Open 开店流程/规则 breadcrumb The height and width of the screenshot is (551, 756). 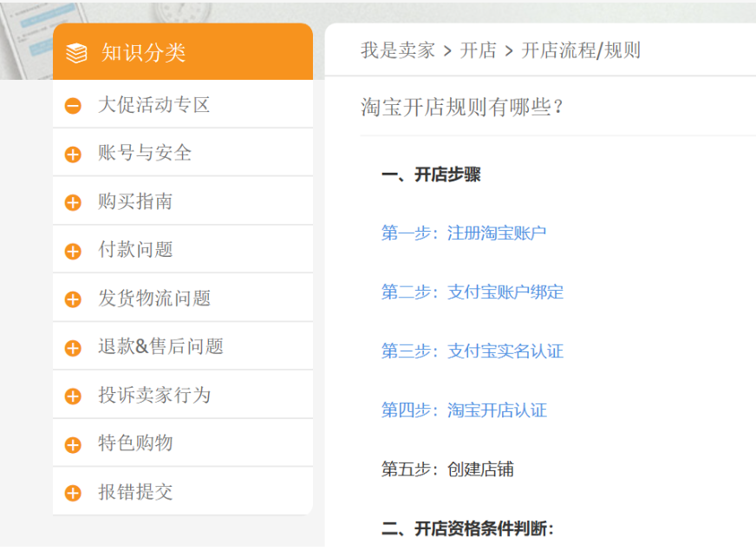tap(581, 50)
